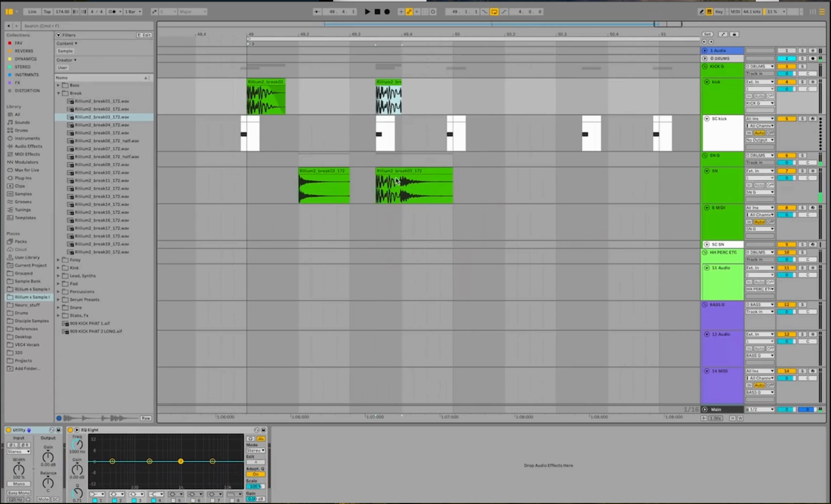Expand the Snare folder
This screenshot has width=831, height=504.
pos(58,307)
